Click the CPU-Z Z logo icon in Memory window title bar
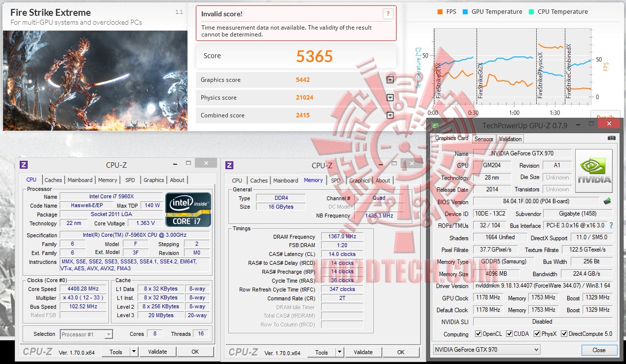This screenshot has height=364, width=626. 229,165
